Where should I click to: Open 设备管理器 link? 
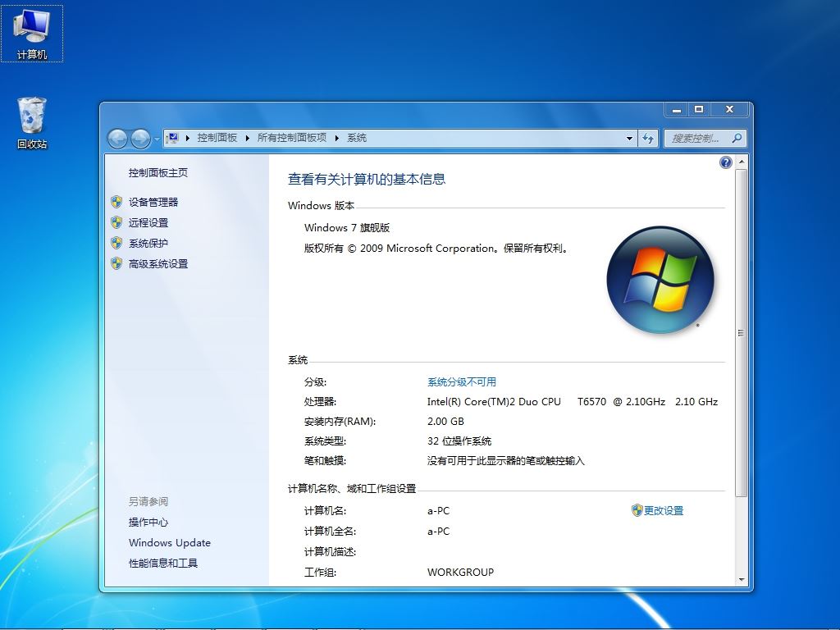click(153, 202)
